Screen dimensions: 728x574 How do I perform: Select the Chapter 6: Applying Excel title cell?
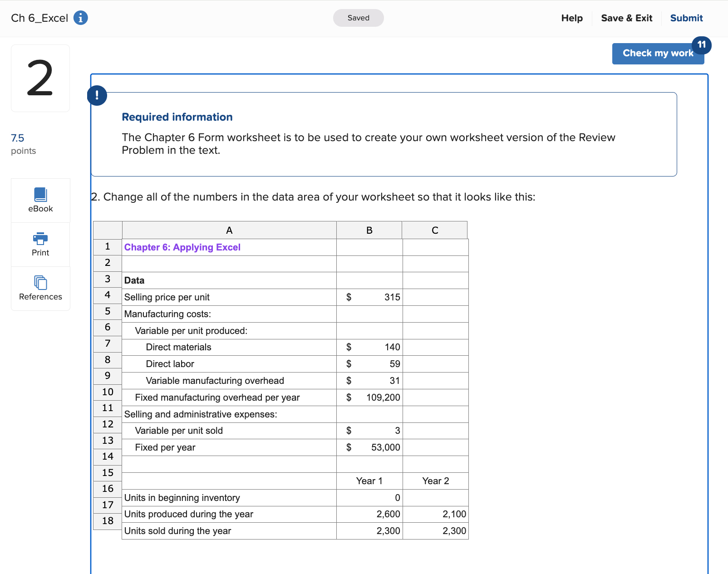[x=182, y=247]
